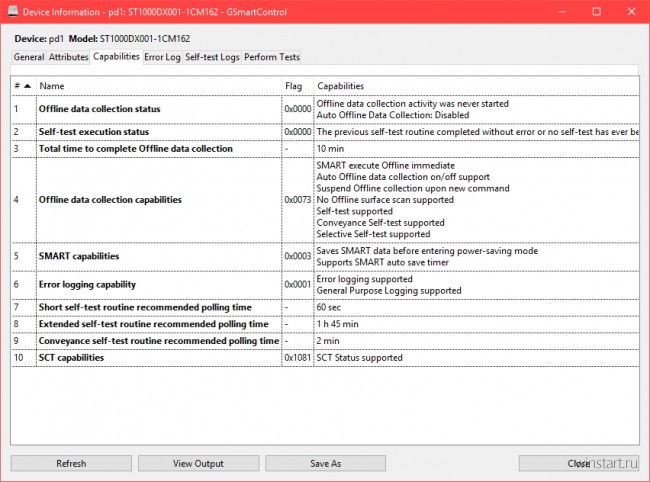Select the Capabilities tab

click(x=116, y=57)
